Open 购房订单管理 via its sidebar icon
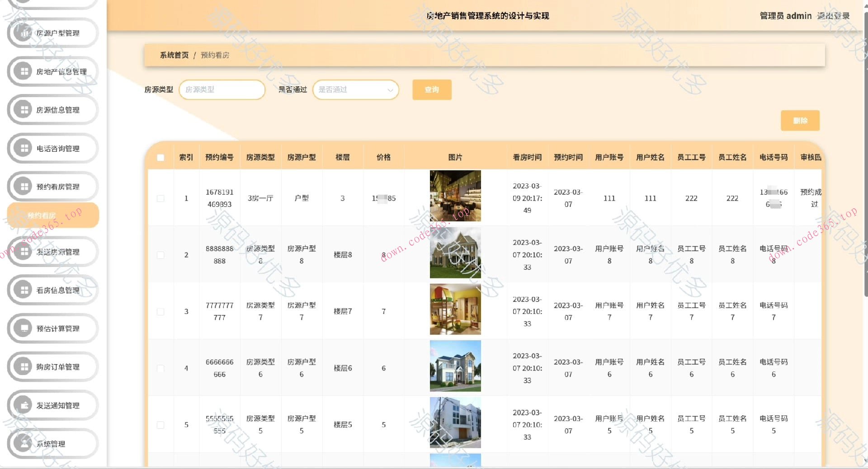 point(23,367)
